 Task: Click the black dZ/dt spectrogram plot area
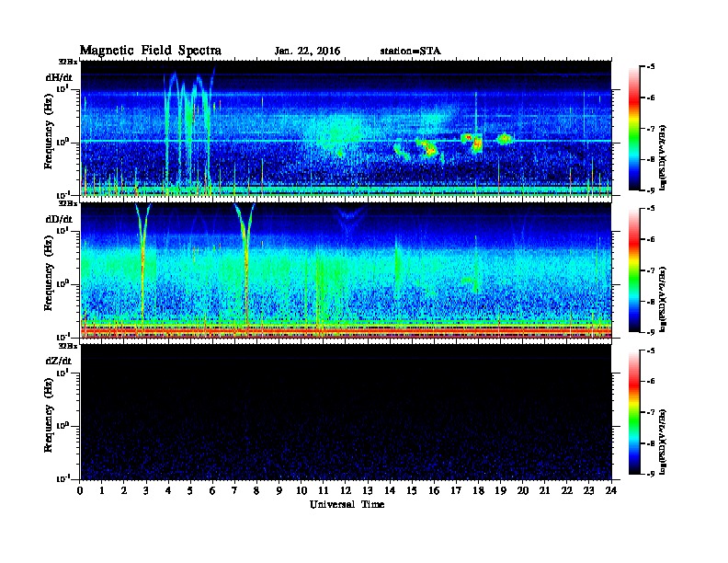pyautogui.click(x=346, y=412)
